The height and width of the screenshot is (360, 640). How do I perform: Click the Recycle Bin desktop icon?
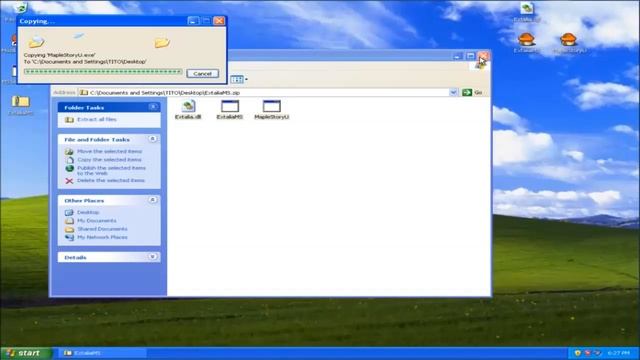pos(20,8)
